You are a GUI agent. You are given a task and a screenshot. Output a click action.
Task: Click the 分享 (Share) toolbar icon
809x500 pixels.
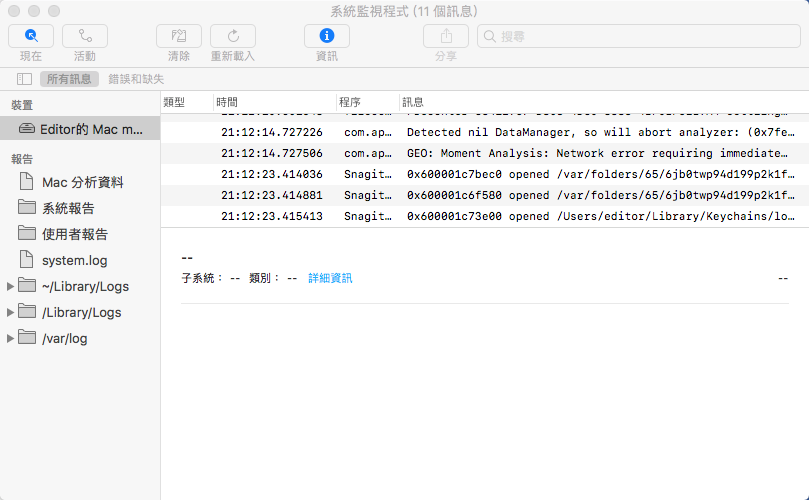[x=446, y=36]
